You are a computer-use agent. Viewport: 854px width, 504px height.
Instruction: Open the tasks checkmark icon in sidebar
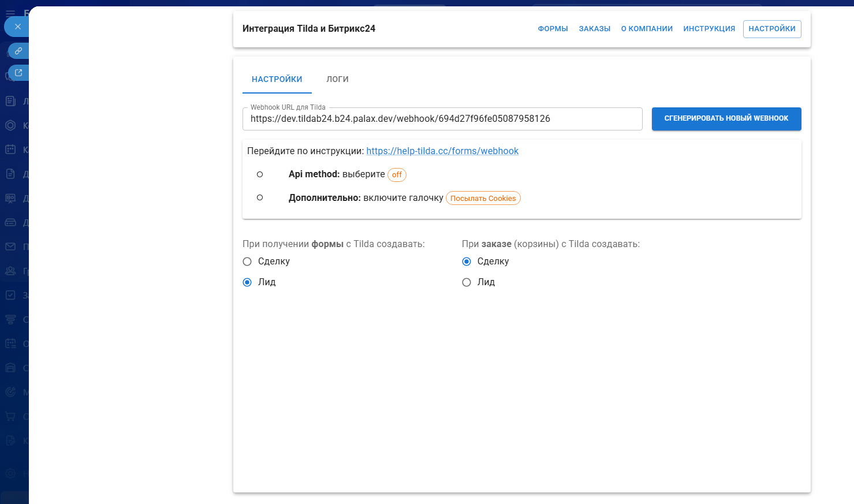point(10,295)
